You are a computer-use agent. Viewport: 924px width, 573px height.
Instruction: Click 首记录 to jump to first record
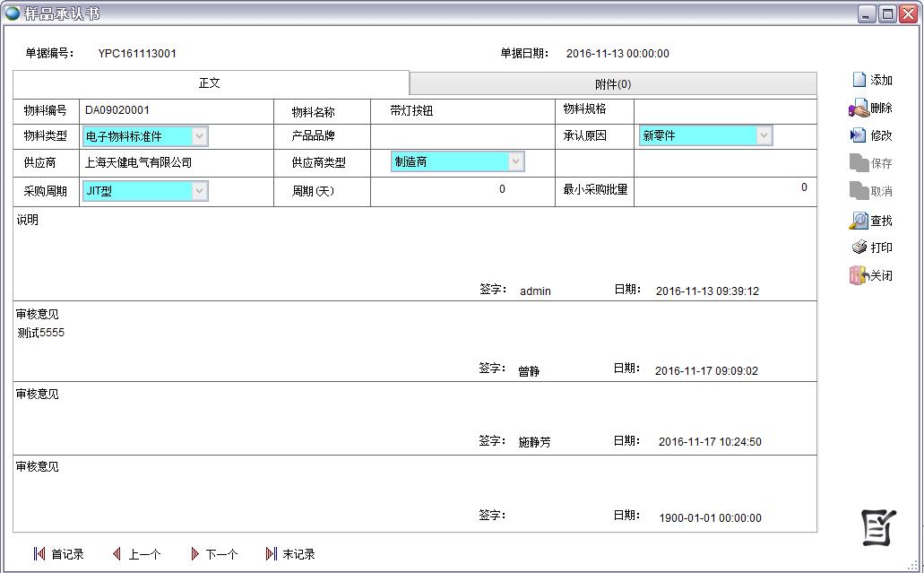(x=61, y=553)
